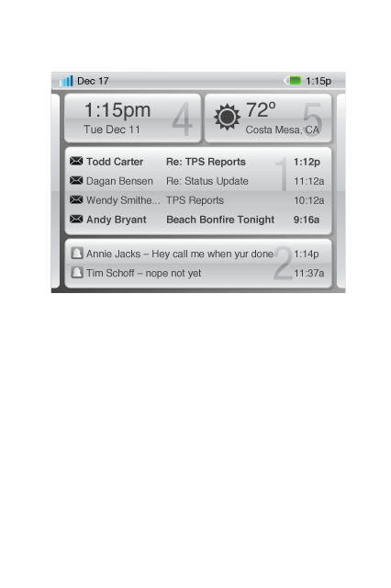Click the right edge page handle

341,190
